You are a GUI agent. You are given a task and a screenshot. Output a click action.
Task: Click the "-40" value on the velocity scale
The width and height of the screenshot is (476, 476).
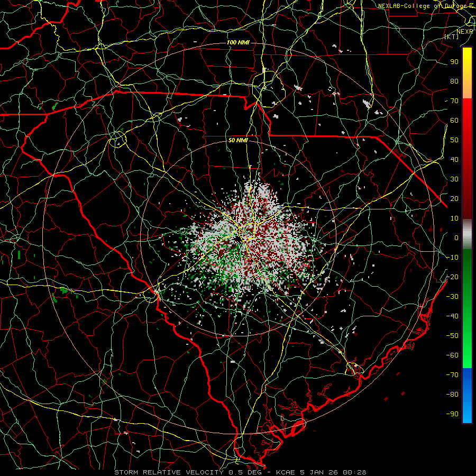[452, 316]
